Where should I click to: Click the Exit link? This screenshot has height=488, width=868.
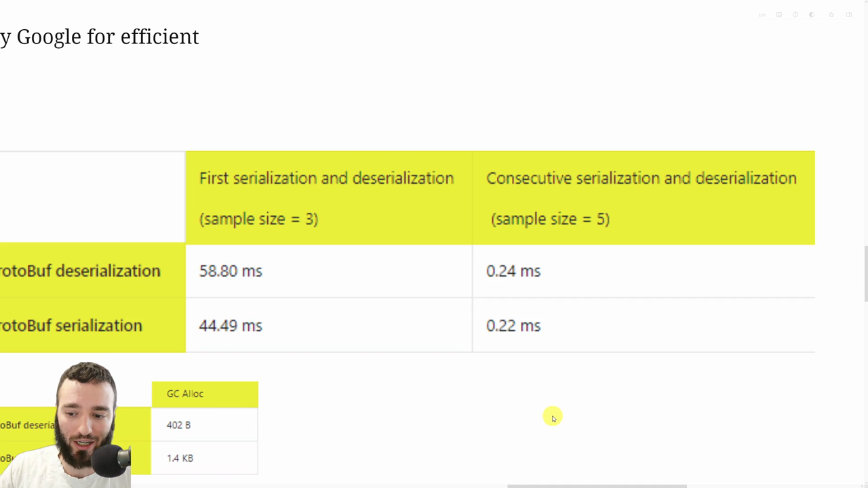coord(762,15)
